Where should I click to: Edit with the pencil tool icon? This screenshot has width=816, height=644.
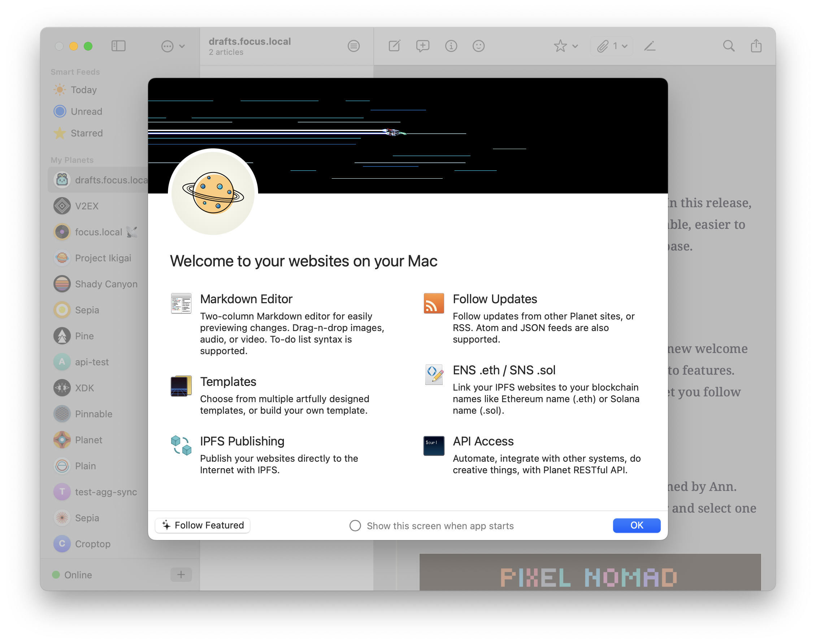(650, 46)
